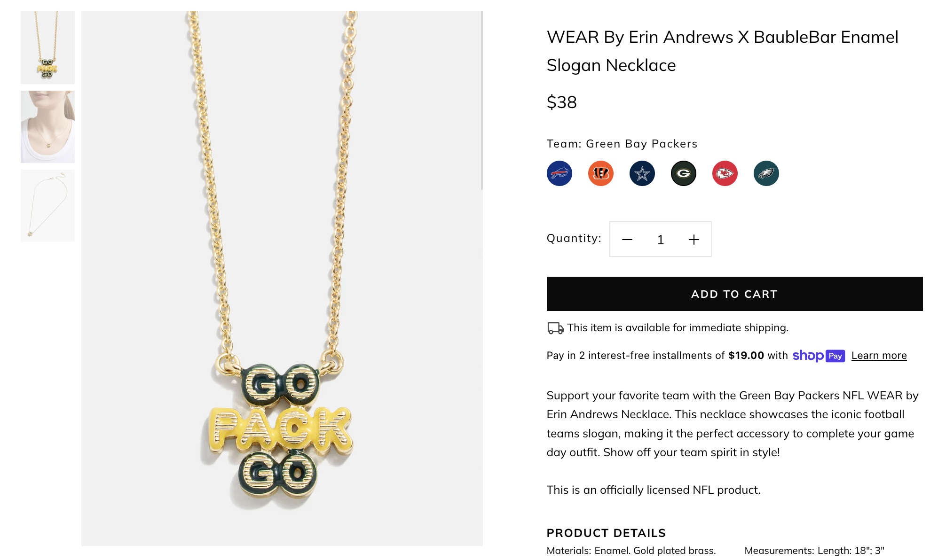This screenshot has height=560, width=930.
Task: Open the Learn more installments link
Action: point(879,356)
